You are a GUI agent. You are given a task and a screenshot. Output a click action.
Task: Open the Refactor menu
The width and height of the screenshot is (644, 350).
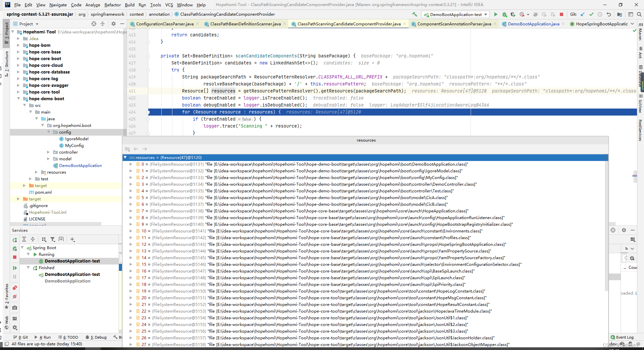pyautogui.click(x=113, y=5)
